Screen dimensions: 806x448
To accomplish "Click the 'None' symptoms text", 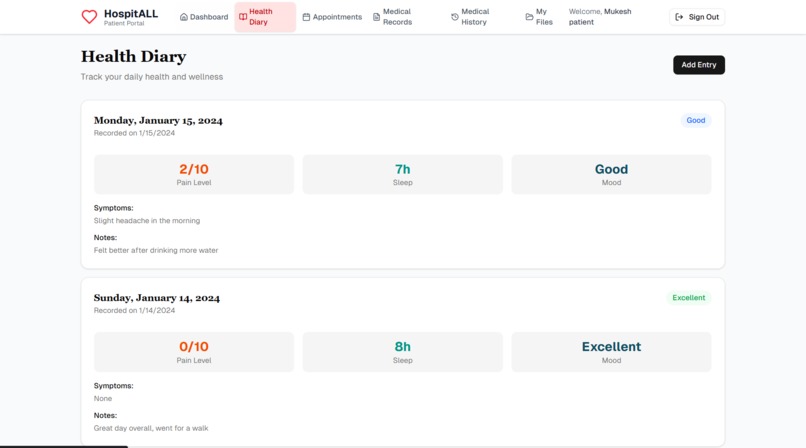I will tap(103, 398).
